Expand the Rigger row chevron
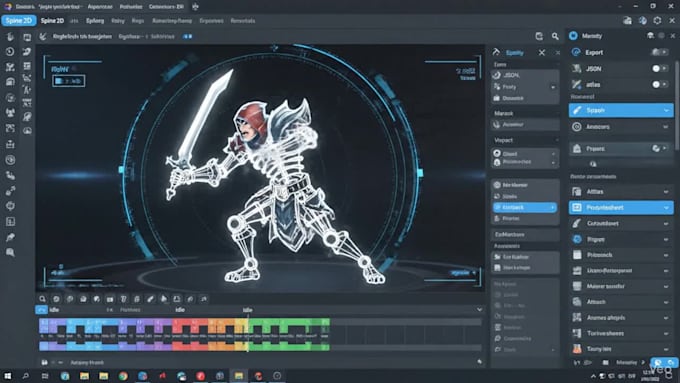 pyautogui.click(x=666, y=239)
